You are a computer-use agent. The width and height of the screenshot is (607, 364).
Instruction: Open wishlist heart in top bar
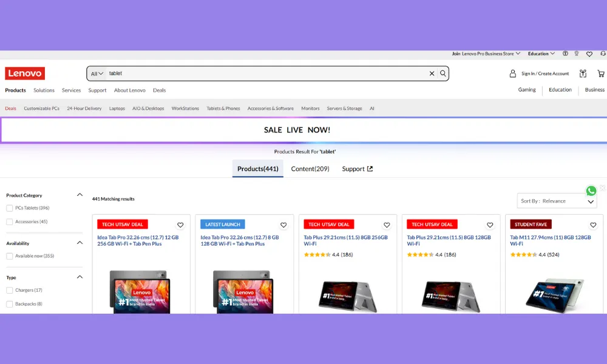[589, 53]
